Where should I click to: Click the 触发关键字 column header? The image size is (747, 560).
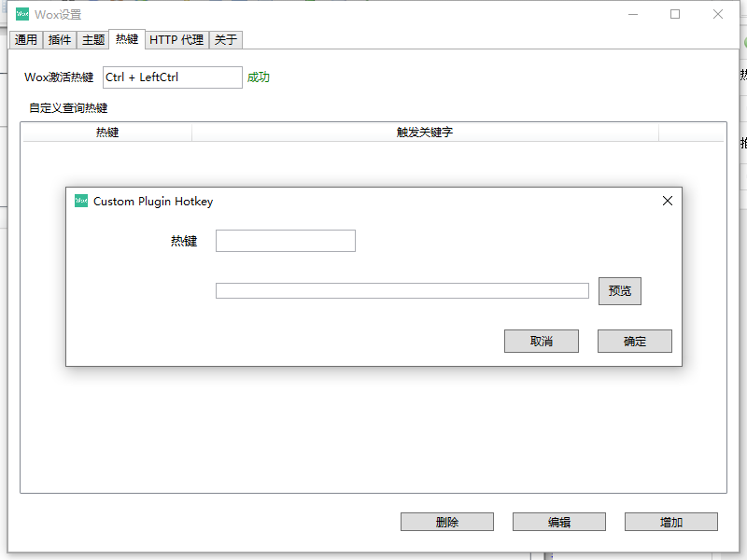click(425, 132)
